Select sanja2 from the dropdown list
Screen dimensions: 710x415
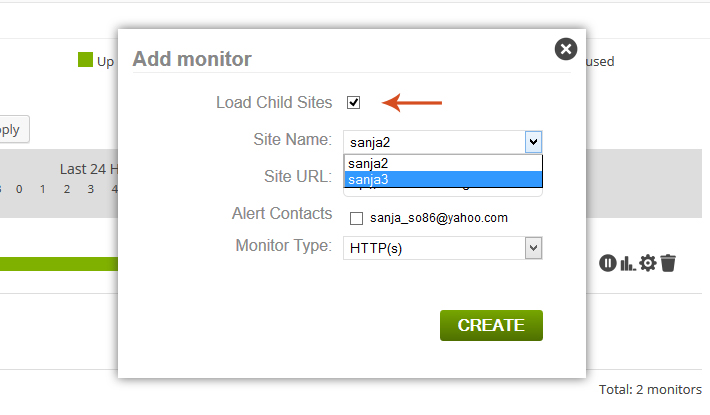click(443, 163)
